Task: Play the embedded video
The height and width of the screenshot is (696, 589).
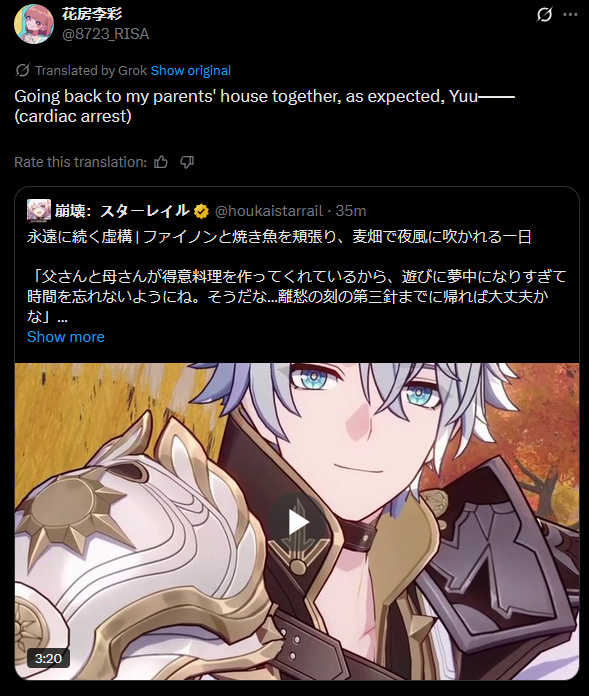Action: tap(297, 522)
